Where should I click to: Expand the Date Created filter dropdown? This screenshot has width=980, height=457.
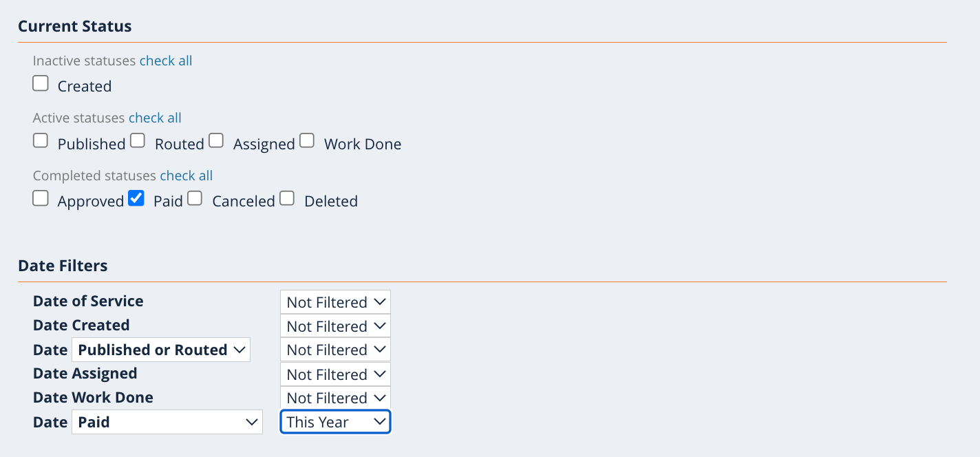pos(335,326)
